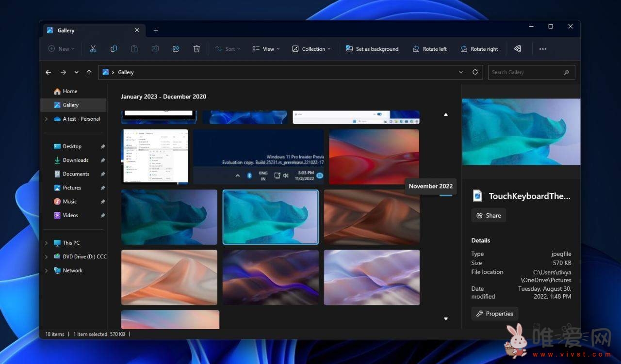Click the '18 items' status bar text

[55, 334]
